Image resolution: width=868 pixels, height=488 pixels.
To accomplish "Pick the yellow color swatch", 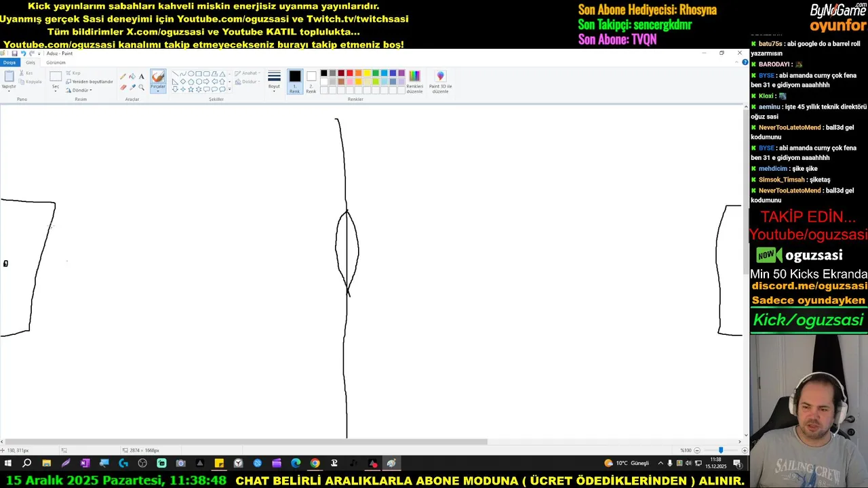I will tap(367, 73).
